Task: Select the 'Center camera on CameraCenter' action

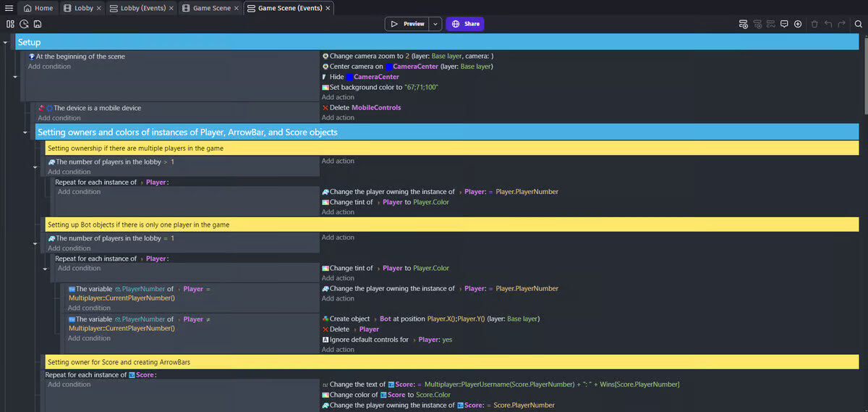Action: tap(407, 67)
